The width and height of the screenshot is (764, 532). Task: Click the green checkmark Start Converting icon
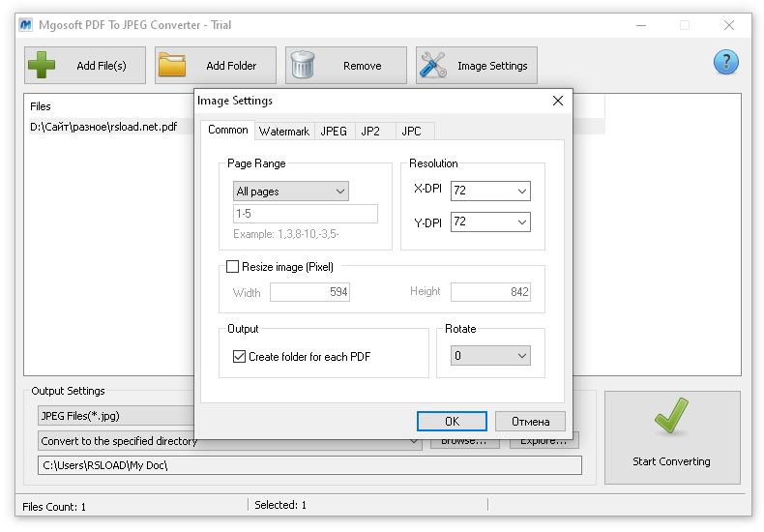671,416
